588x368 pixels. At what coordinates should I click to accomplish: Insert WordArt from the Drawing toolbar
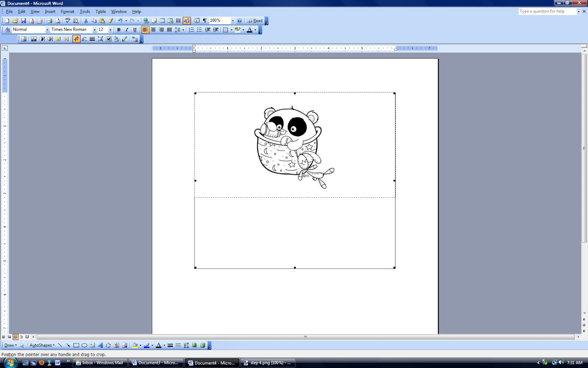100,345
